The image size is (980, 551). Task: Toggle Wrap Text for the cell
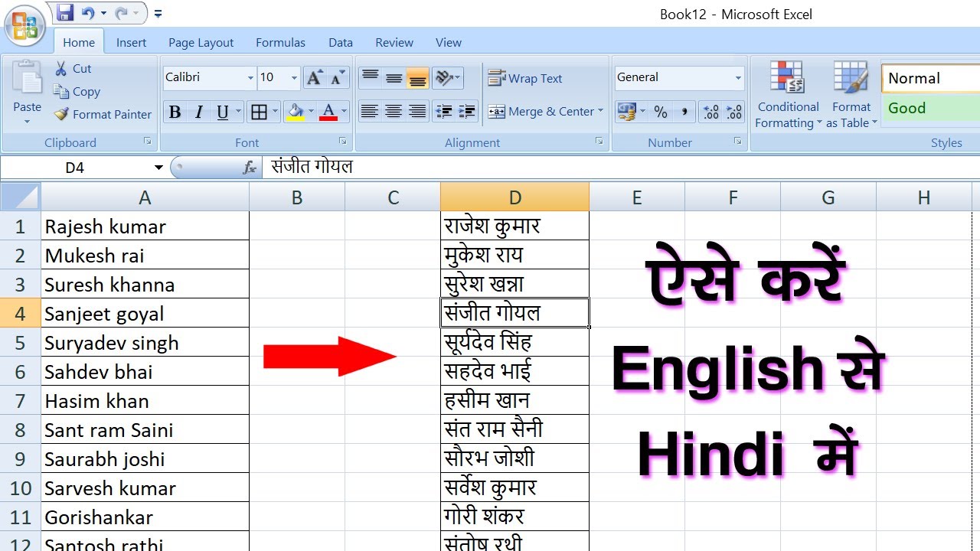point(525,78)
